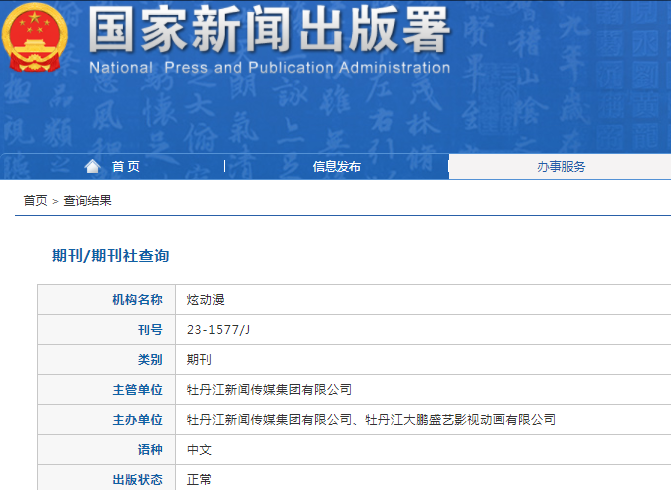This screenshot has width=671, height=490.
Task: Select the status value 正常
Action: tap(199, 479)
